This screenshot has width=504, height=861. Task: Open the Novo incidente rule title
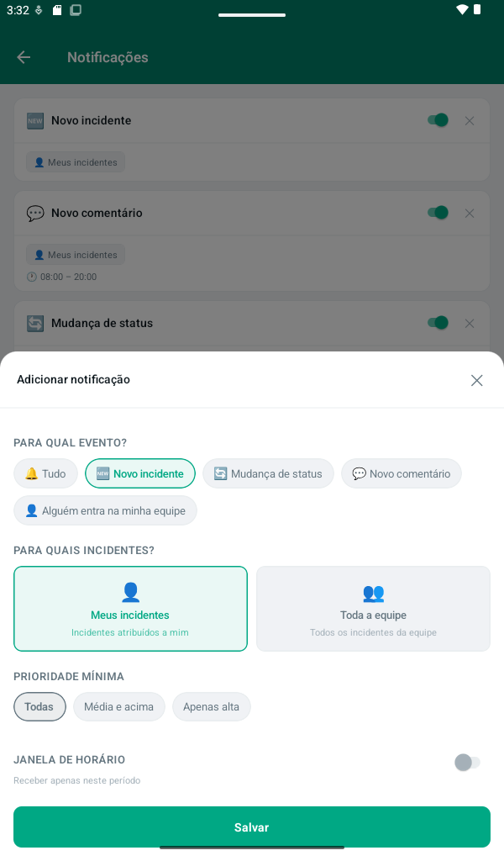(91, 120)
